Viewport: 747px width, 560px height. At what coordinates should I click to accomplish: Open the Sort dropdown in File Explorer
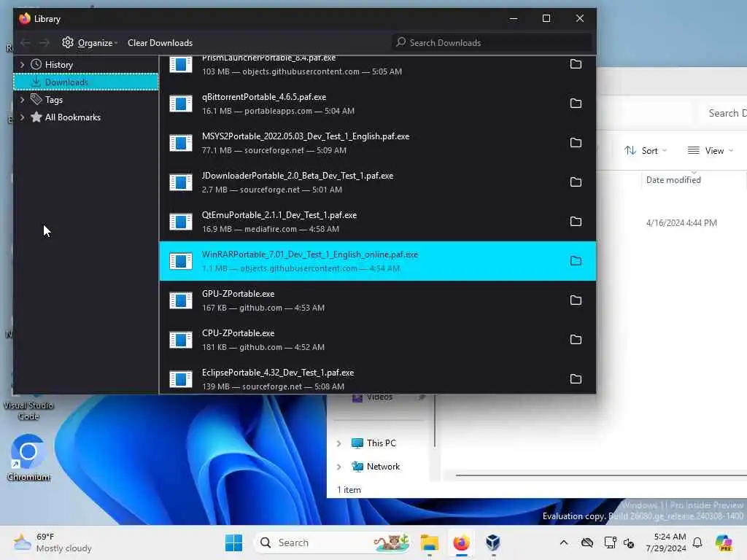pos(645,150)
